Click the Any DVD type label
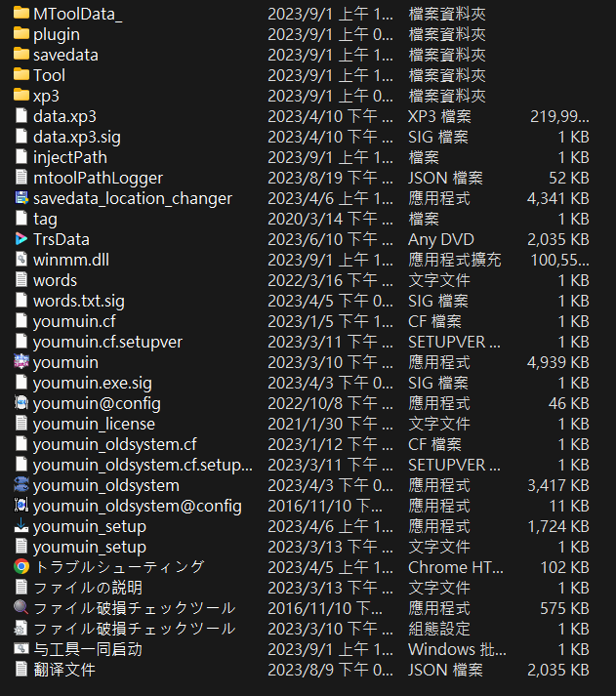This screenshot has width=616, height=696. pos(440,239)
